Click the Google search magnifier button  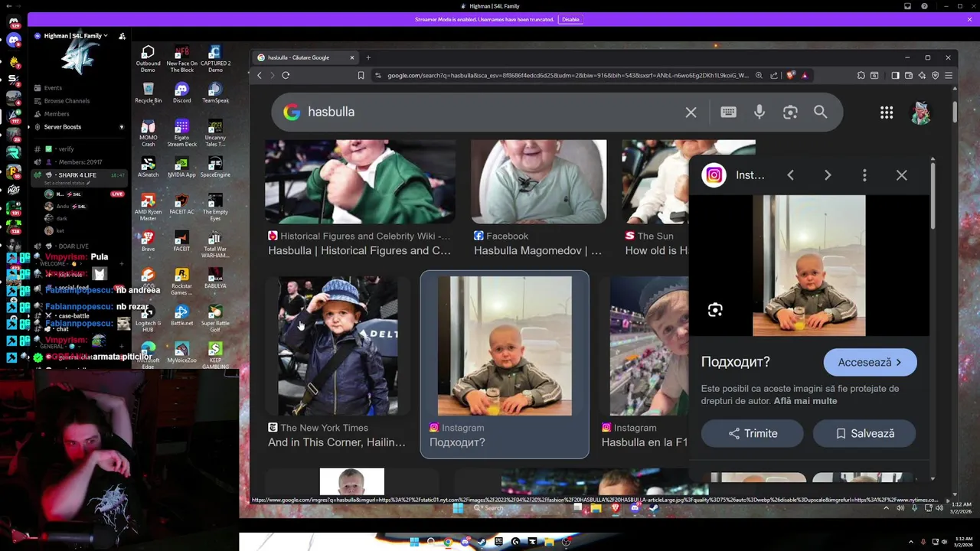820,112
